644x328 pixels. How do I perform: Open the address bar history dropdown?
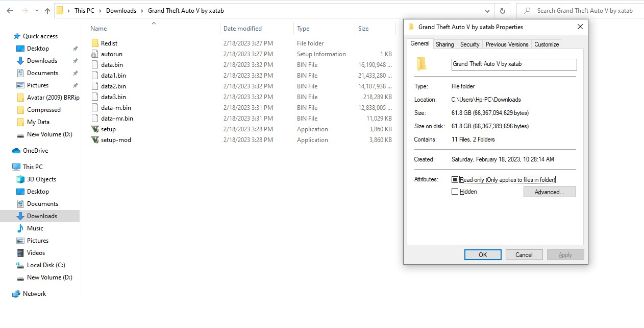coord(488,11)
